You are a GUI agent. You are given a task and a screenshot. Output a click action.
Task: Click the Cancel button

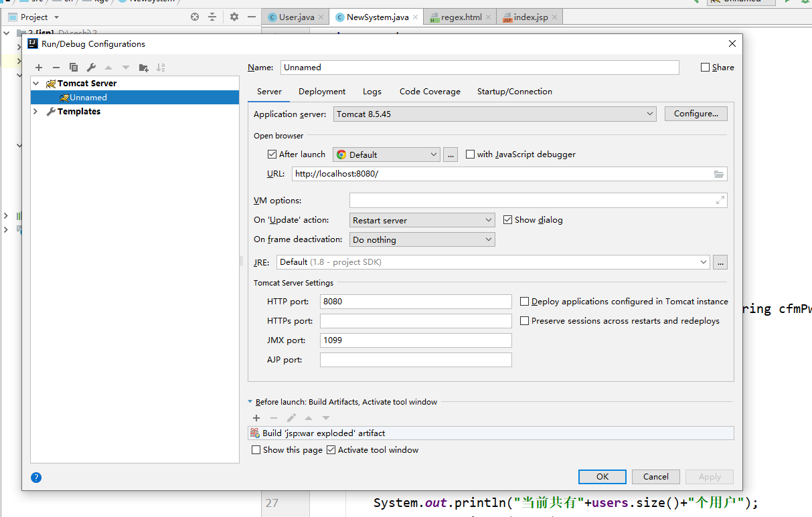656,477
